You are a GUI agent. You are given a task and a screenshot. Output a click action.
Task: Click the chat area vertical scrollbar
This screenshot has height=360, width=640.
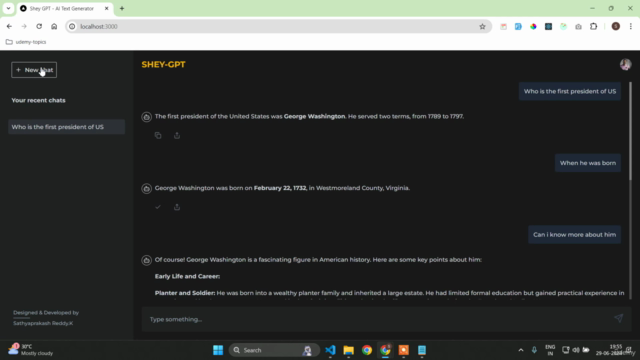(630, 131)
